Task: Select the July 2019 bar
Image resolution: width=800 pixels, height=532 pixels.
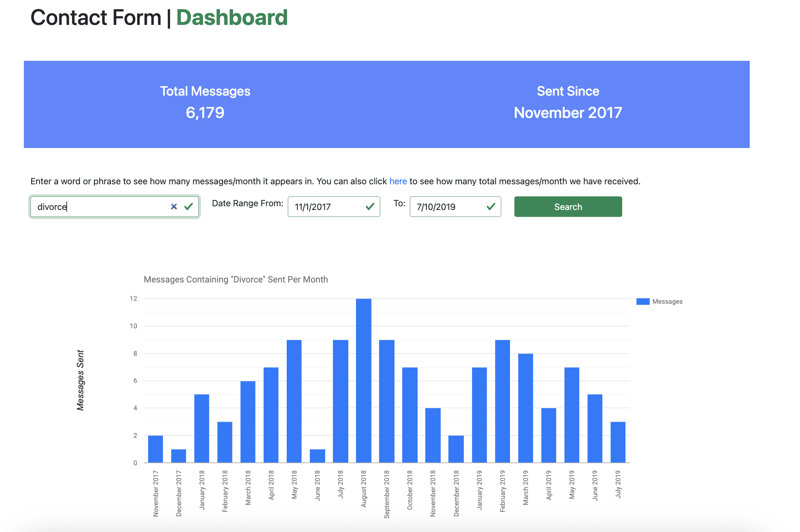Action: (x=618, y=442)
